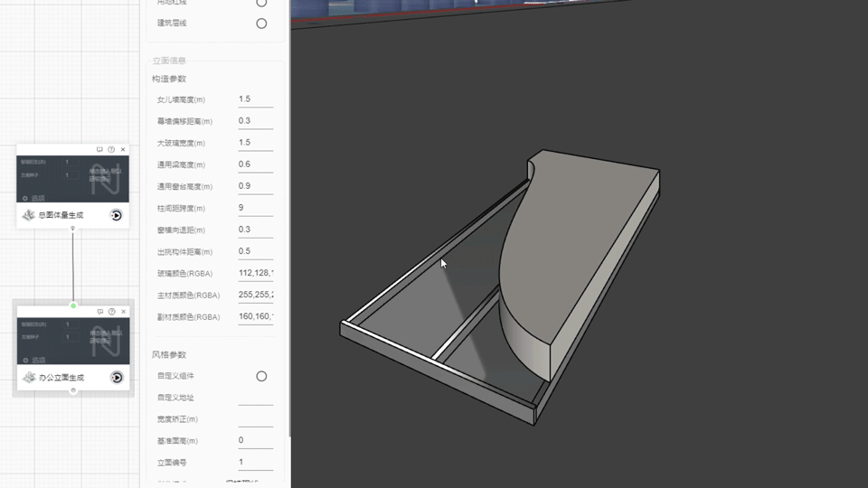Open help on the 总图体量生成 node
This screenshot has height=488, width=868.
tap(111, 149)
